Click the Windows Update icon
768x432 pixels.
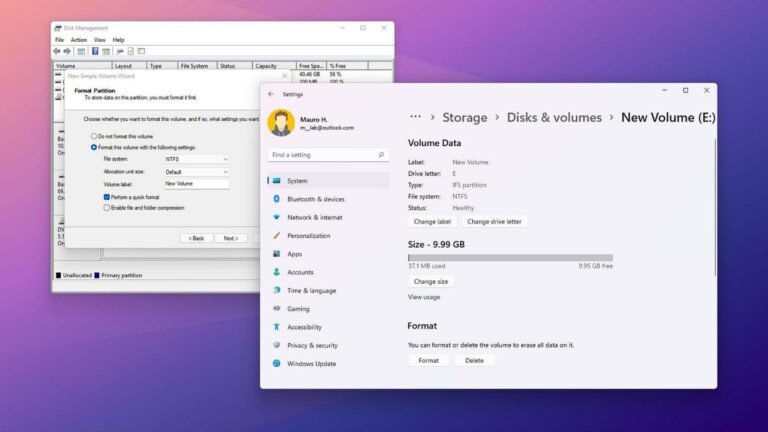(x=277, y=363)
